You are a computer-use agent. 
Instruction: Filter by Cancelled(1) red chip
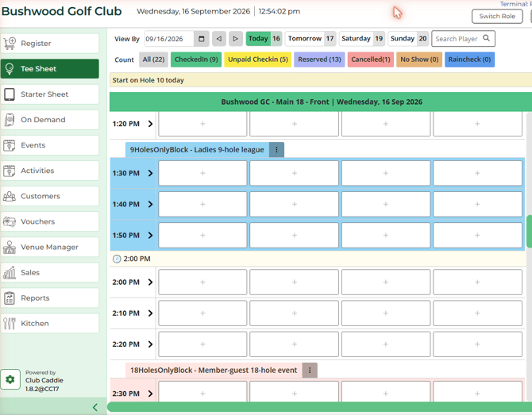[371, 60]
